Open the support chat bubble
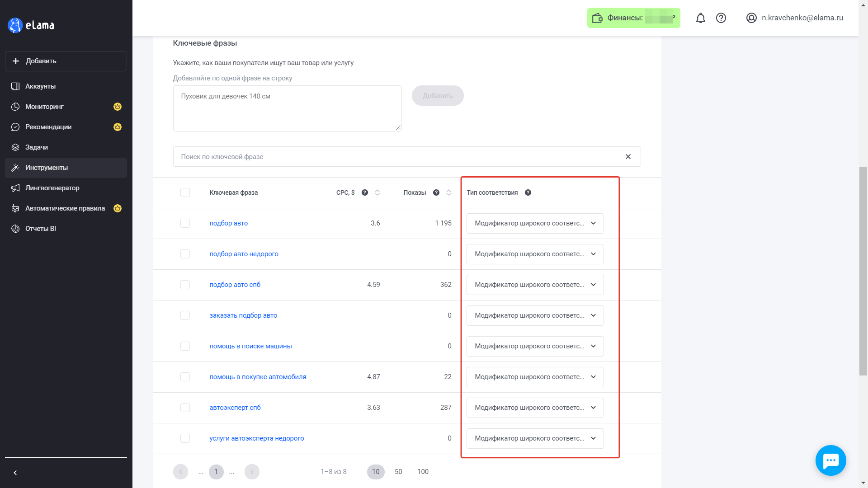 pyautogui.click(x=830, y=460)
